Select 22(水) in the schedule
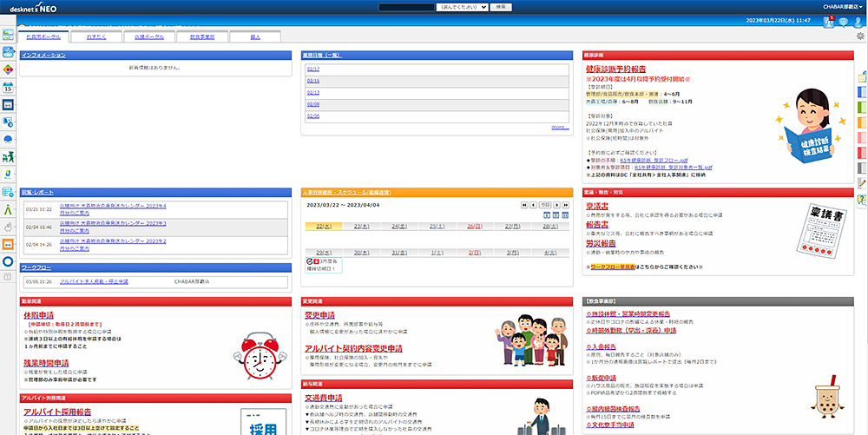The height and width of the screenshot is (435, 868). pyautogui.click(x=324, y=227)
